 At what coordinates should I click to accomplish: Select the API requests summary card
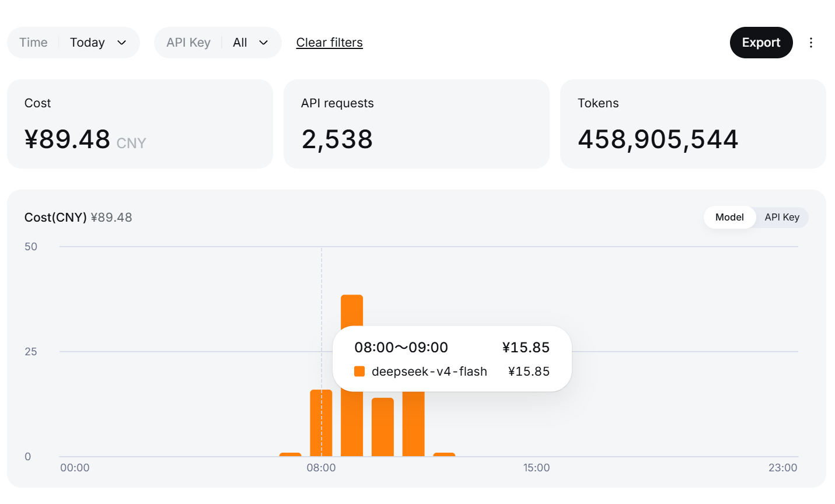click(417, 124)
